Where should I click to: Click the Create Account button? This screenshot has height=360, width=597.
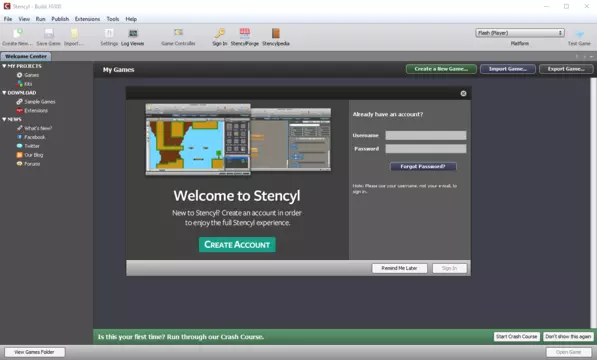(x=237, y=244)
